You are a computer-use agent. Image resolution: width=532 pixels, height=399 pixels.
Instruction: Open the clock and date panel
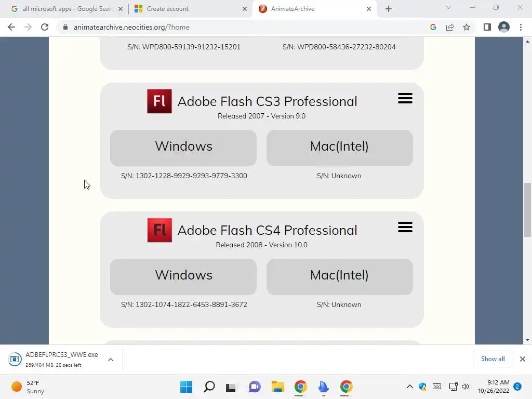pyautogui.click(x=494, y=387)
